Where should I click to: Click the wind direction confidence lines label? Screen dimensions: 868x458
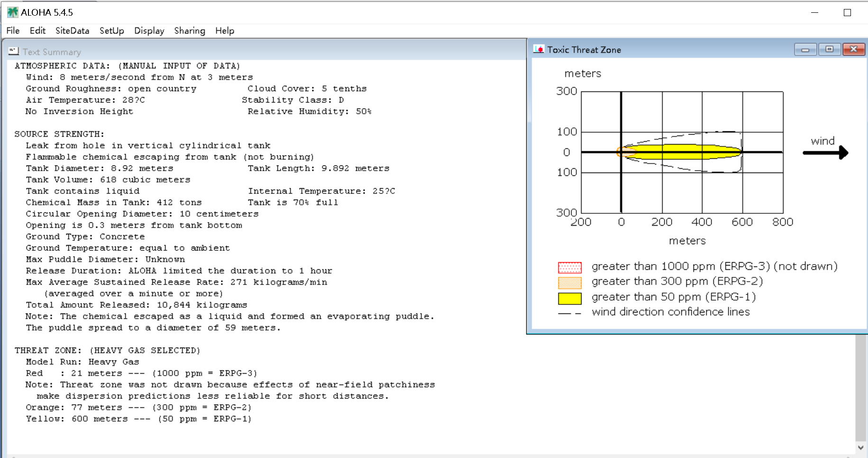pyautogui.click(x=671, y=312)
